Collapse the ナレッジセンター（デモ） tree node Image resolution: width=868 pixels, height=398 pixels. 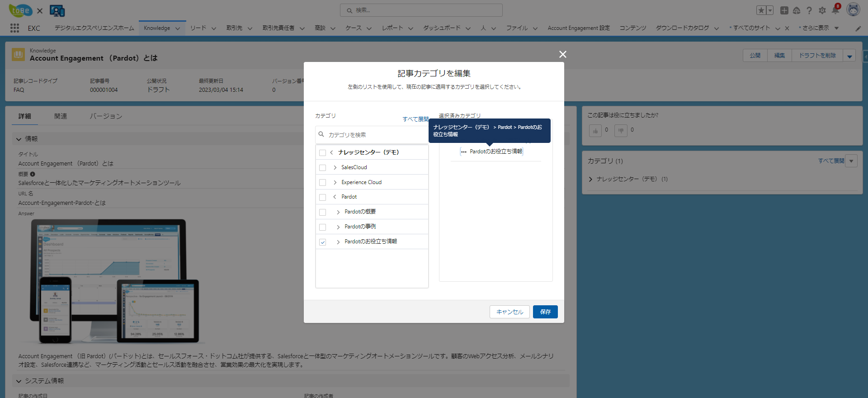coord(331,152)
